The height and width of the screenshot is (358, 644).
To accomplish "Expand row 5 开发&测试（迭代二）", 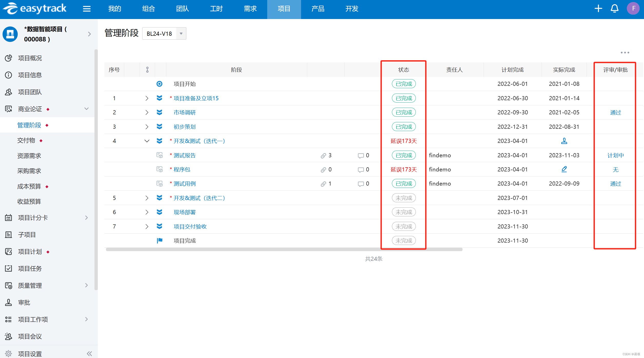I will [x=147, y=198].
